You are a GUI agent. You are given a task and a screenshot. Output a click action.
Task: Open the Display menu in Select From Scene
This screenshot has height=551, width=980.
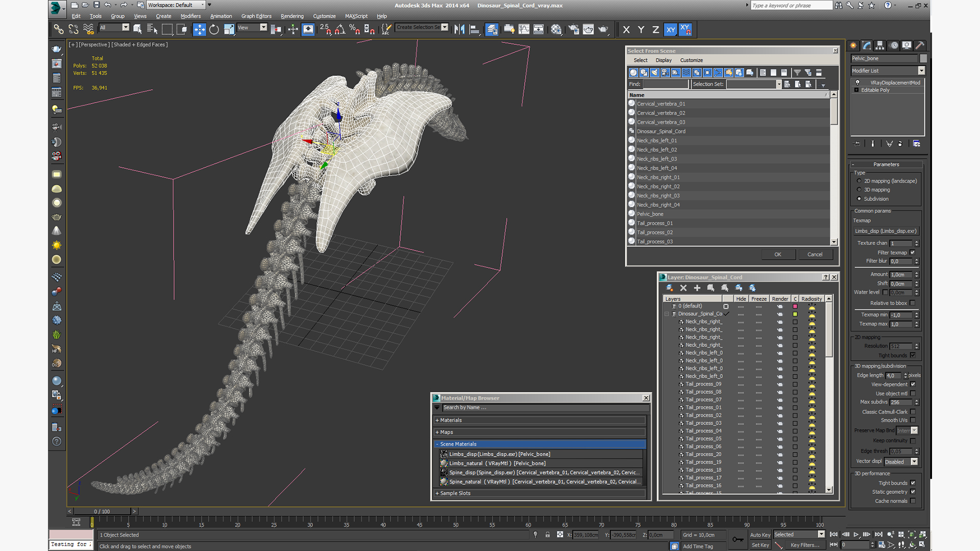[x=664, y=60]
